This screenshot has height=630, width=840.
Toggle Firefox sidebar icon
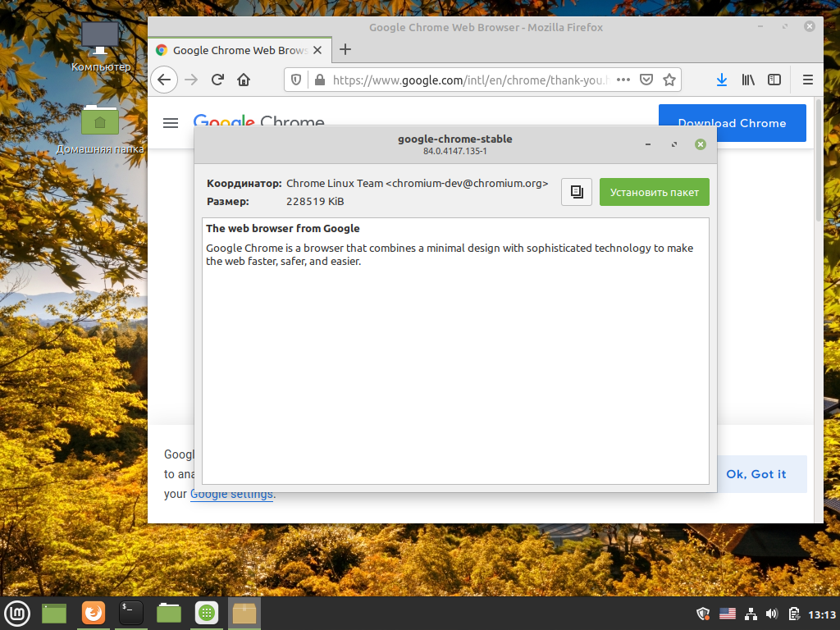point(774,80)
